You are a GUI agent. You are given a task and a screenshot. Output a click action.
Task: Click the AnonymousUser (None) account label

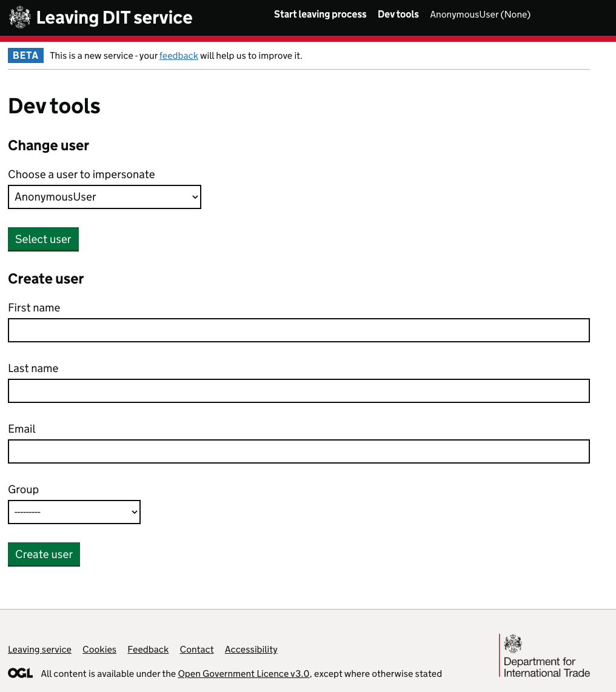click(x=480, y=14)
